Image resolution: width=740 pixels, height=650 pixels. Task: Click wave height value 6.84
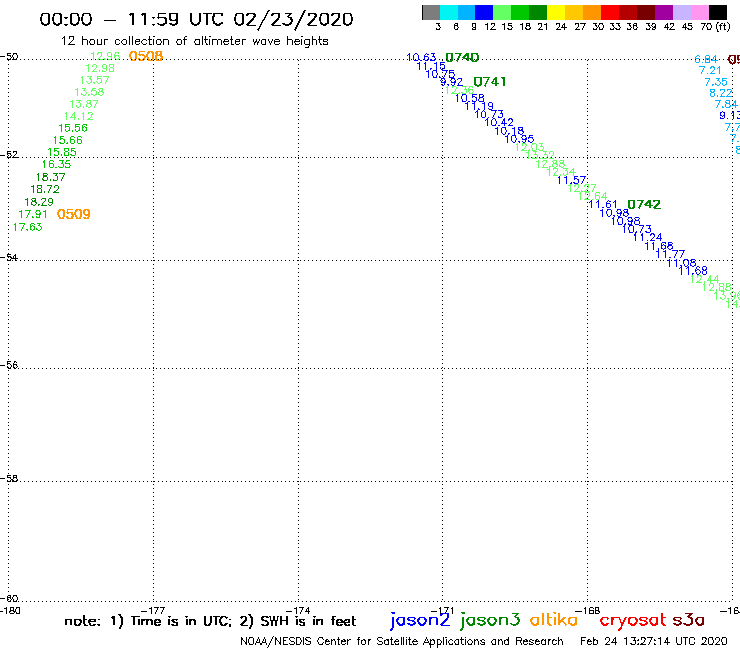[706, 59]
